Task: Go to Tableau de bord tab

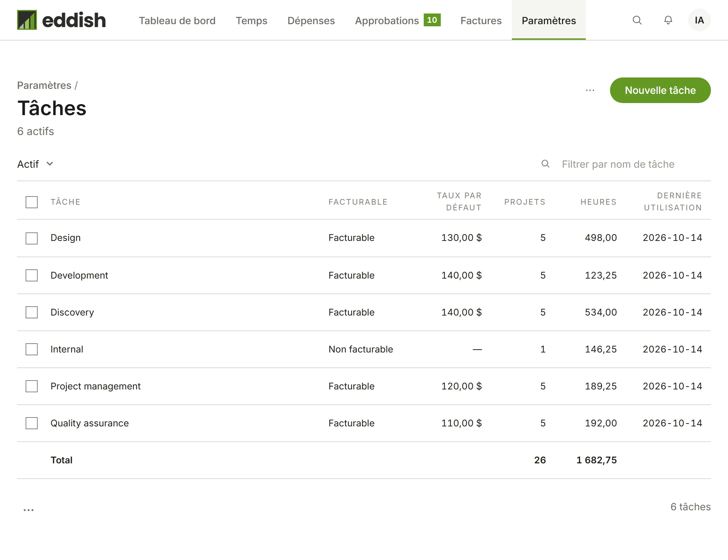Action: tap(177, 21)
